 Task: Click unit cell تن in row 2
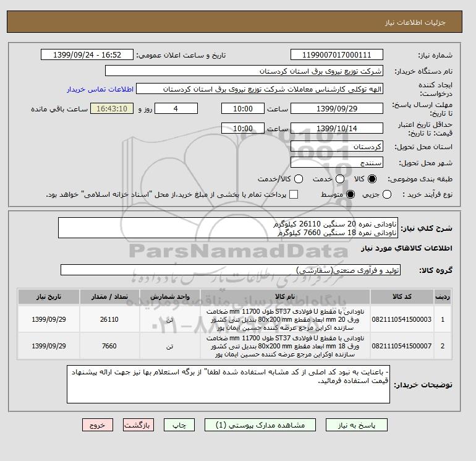(x=170, y=346)
